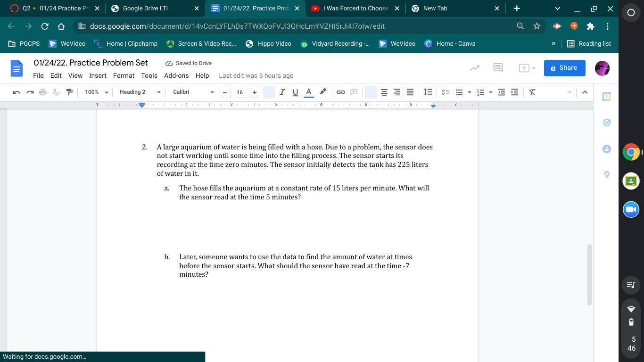Click the blue Share button
Viewport: 644px width, 362px height.
coord(564,68)
